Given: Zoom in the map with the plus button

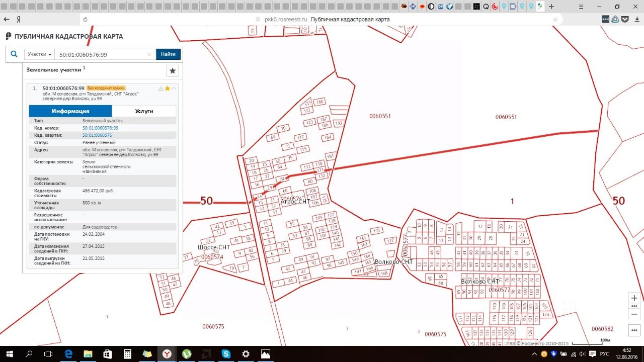Looking at the screenshot, I should 634,298.
